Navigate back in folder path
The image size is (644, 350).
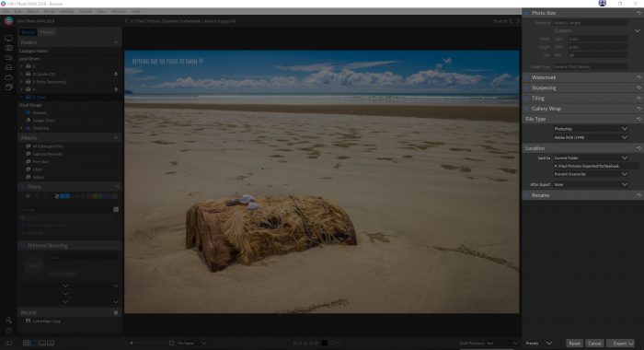click(x=127, y=20)
